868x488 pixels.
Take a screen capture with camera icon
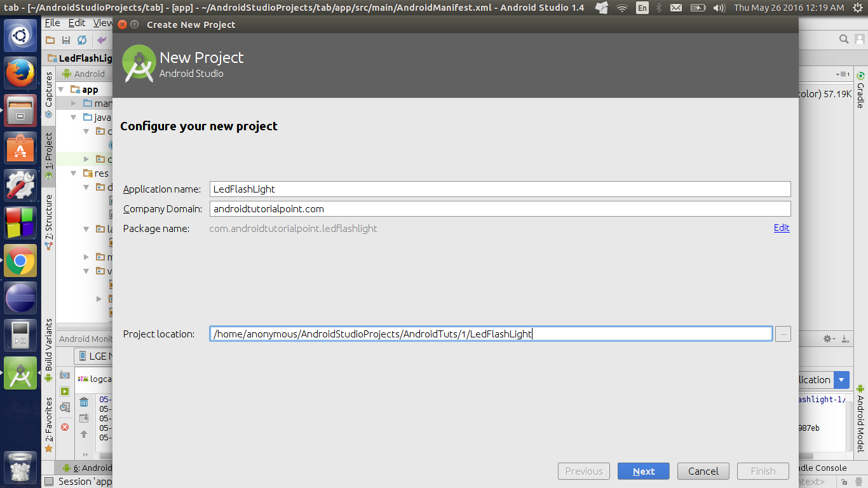click(x=65, y=376)
